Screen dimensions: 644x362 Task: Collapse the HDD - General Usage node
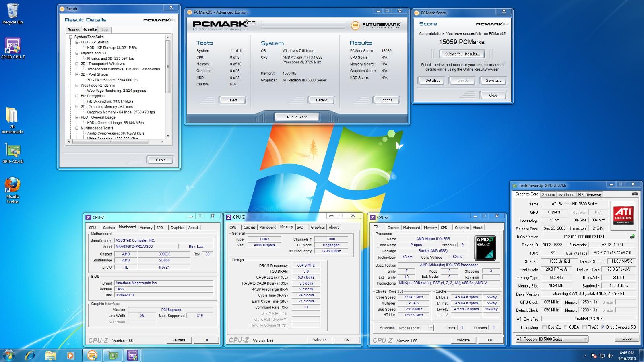point(77,118)
